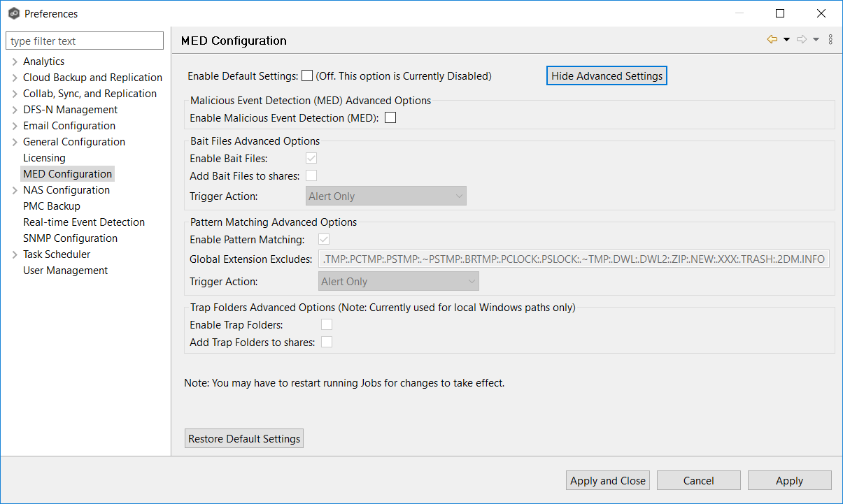Expand the Task Scheduler tree node
The height and width of the screenshot is (504, 843).
[x=15, y=254]
